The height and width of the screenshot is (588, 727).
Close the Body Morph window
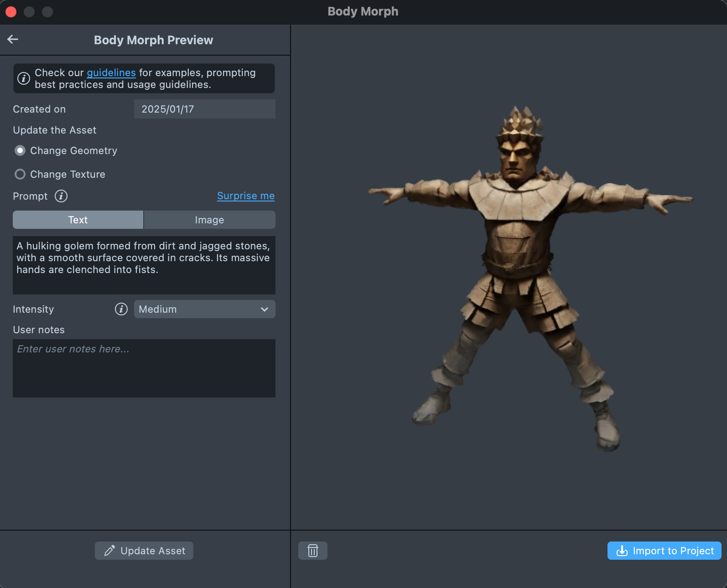[x=11, y=11]
